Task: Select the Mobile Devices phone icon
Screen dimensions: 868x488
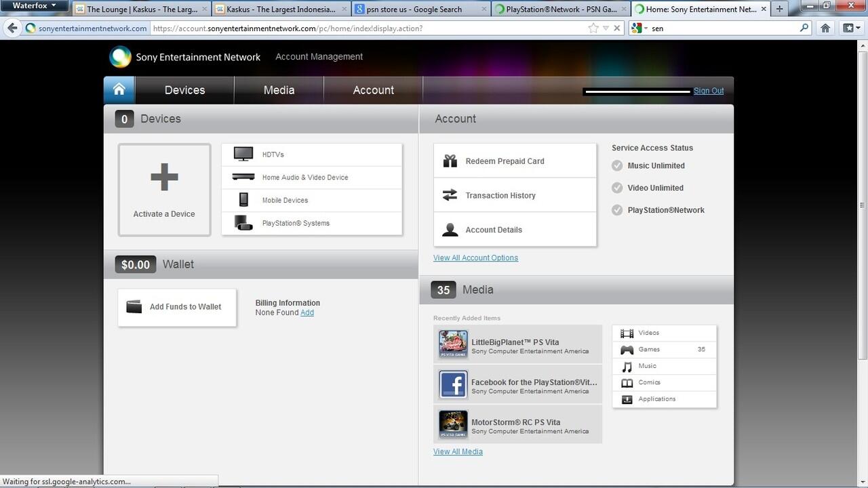Action: (243, 199)
